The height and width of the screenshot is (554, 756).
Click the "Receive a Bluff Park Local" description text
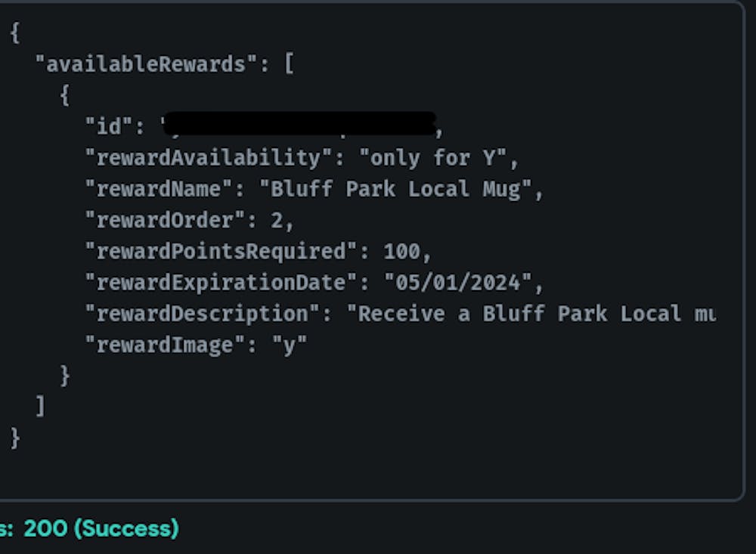point(529,314)
